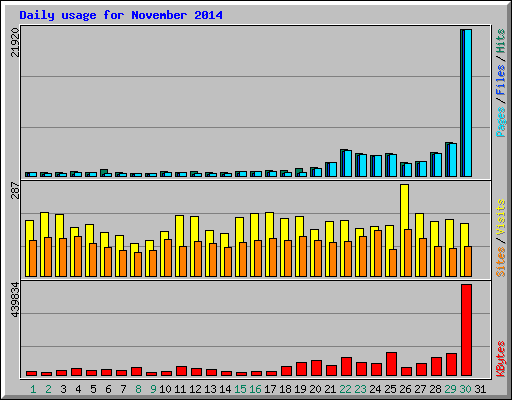512x400 pixels.
Task: Click day 12 on the x-axis
Action: pos(195,389)
